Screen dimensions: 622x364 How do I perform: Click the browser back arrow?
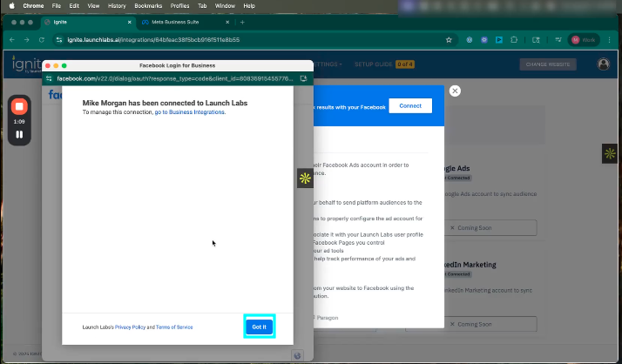point(13,39)
